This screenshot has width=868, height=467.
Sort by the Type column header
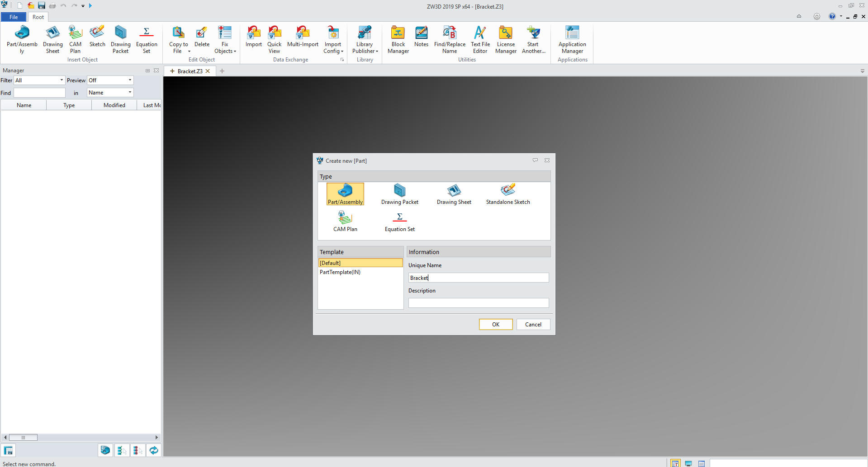(69, 105)
